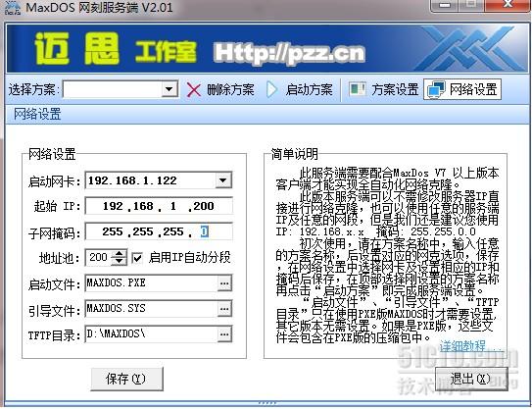Click the 地址池 number field 200
This screenshot has height=409, width=532.
coord(98,257)
